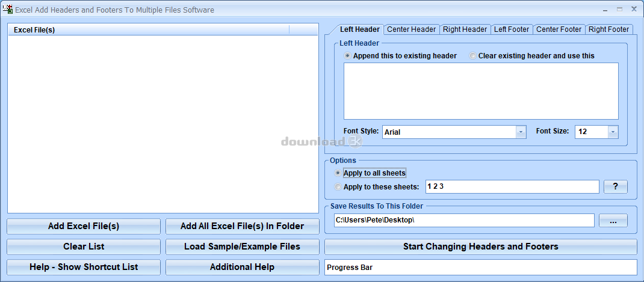
Task: Click Add All Excel File(s) In Folder
Action: pyautogui.click(x=243, y=226)
